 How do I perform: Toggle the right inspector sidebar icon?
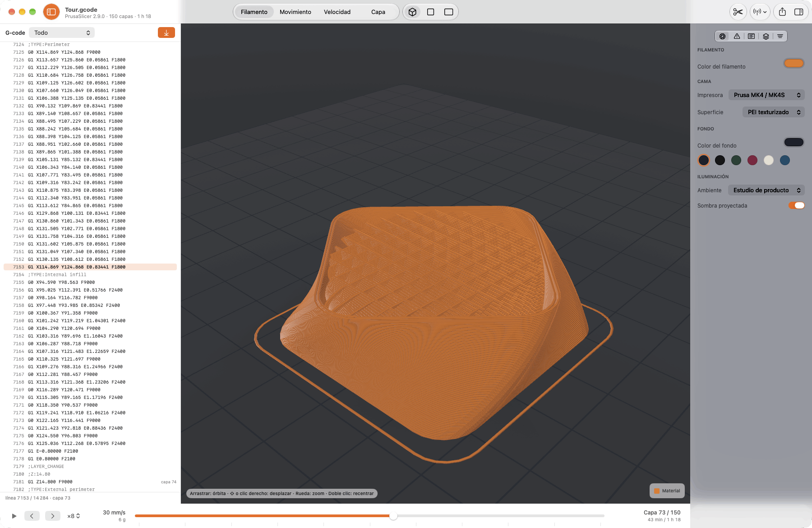[798, 12]
